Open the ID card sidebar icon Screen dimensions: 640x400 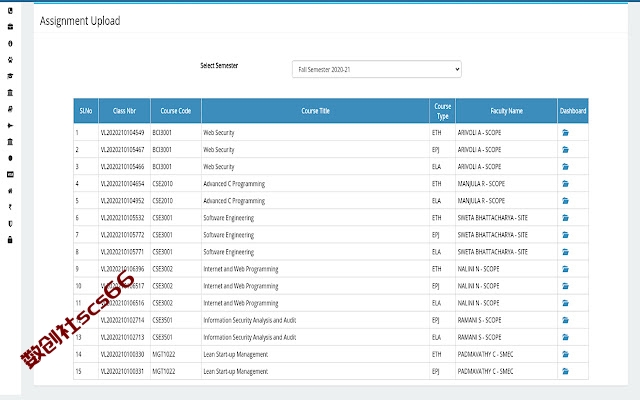point(10,174)
